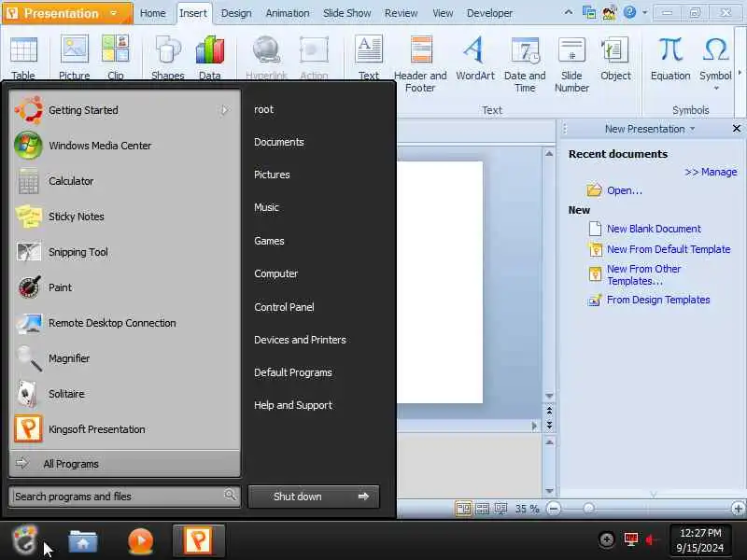Open Help and Support
The width and height of the screenshot is (747, 560).
click(293, 405)
